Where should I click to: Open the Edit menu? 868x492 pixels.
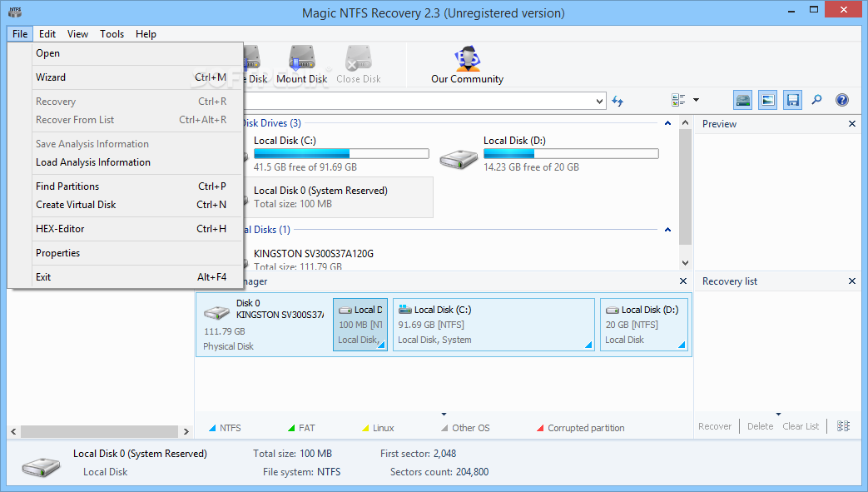point(47,34)
